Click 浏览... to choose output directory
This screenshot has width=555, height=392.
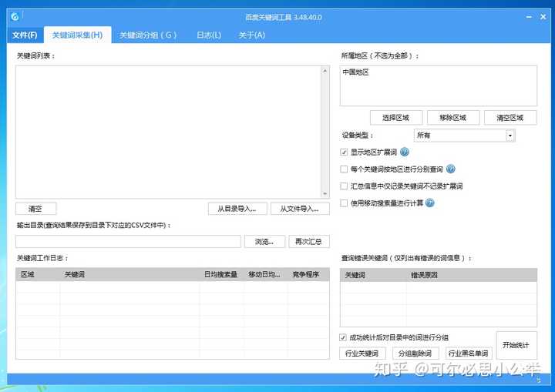click(x=264, y=242)
